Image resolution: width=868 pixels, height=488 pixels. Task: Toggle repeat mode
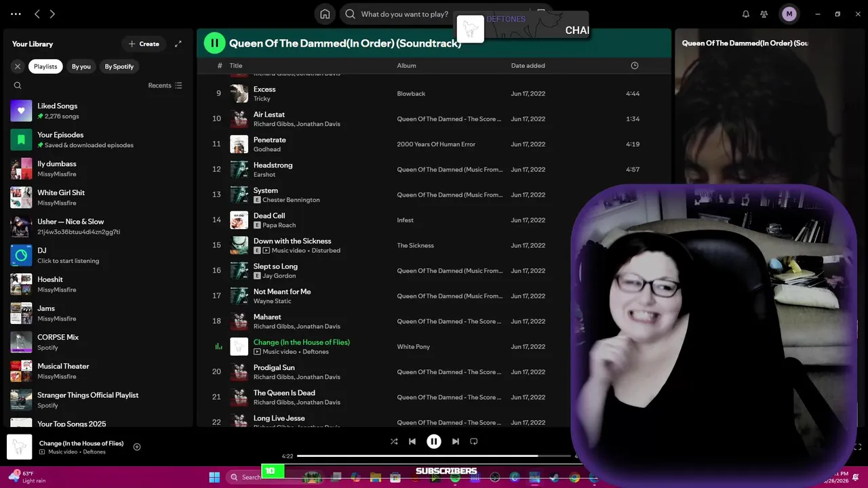pyautogui.click(x=474, y=441)
